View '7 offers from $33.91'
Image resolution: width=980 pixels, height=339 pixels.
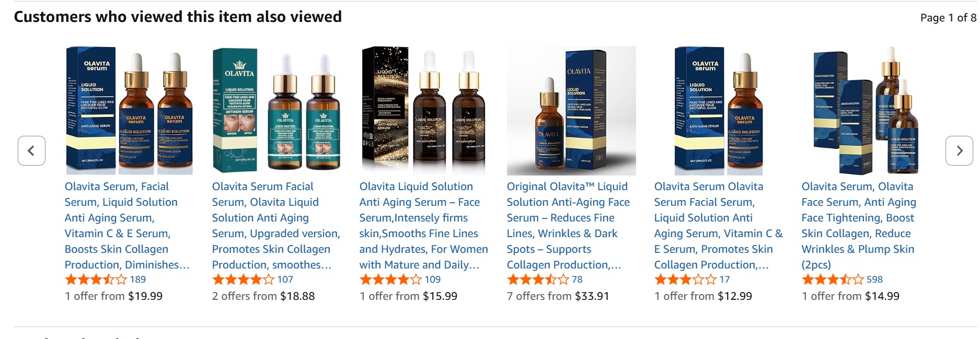pos(558,296)
